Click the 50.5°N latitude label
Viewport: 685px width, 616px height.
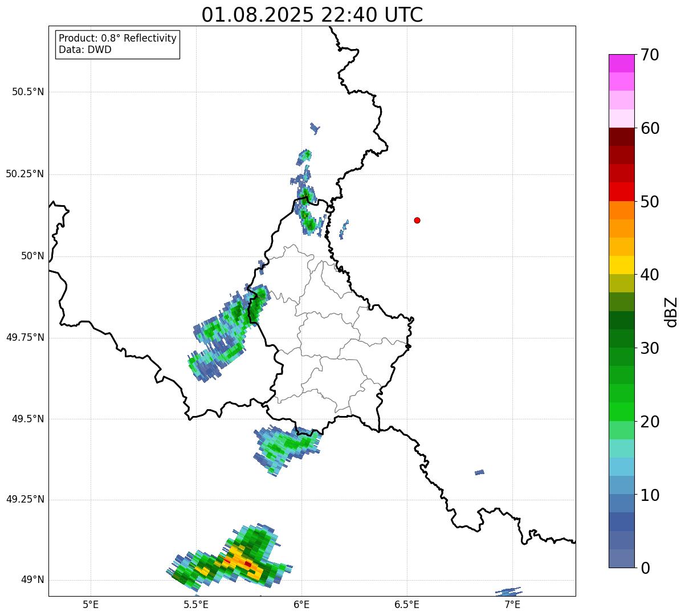tap(28, 92)
